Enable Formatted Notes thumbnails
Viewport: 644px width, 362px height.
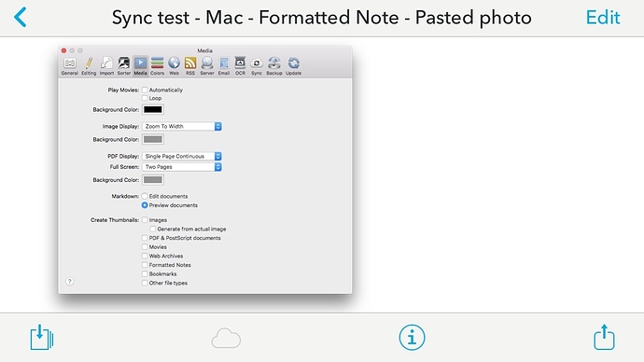pyautogui.click(x=145, y=265)
